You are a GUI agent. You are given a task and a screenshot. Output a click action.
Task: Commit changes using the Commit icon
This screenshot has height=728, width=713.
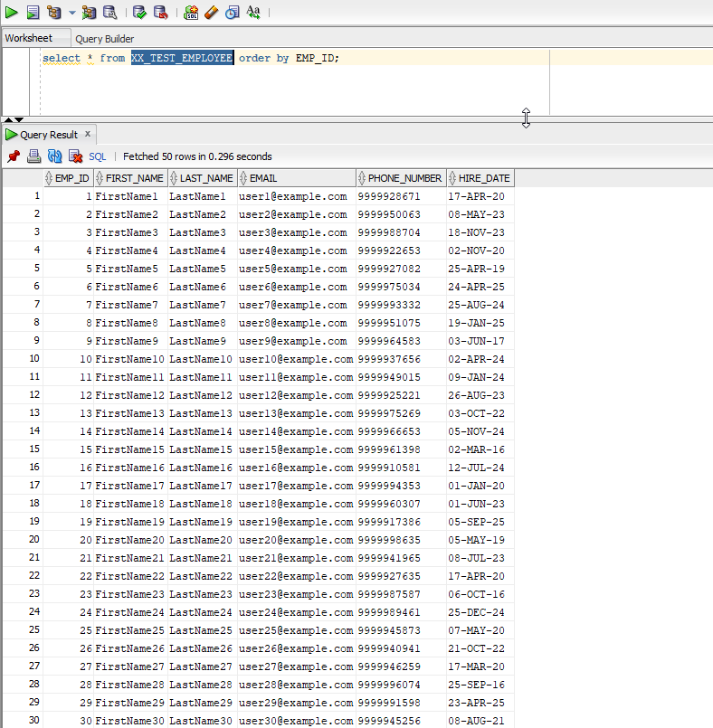[139, 13]
